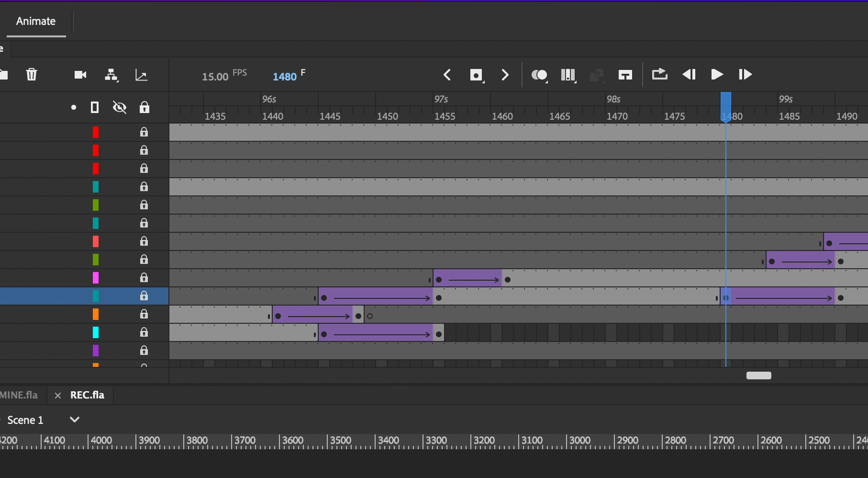
Task: Unlock the magenta layer
Action: [x=144, y=278]
